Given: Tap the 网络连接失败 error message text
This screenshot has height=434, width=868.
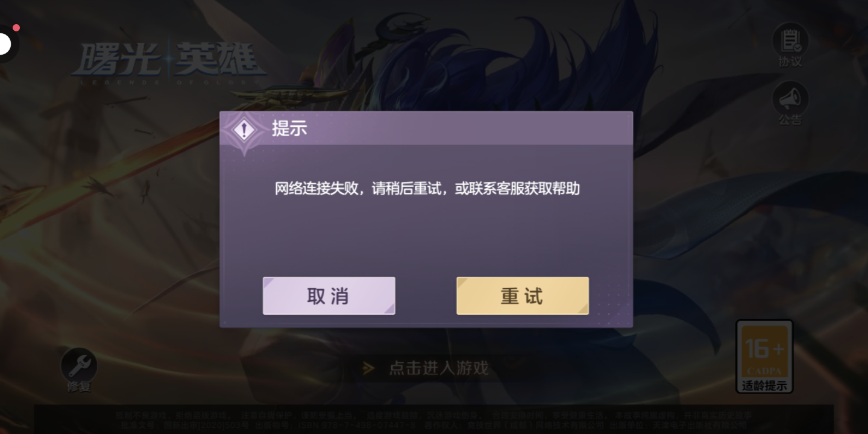Looking at the screenshot, I should coord(427,189).
